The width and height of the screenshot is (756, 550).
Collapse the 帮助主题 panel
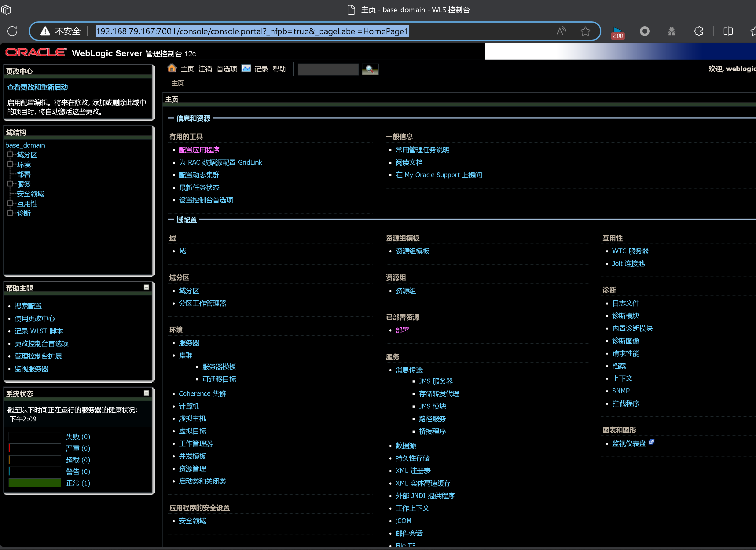point(146,287)
